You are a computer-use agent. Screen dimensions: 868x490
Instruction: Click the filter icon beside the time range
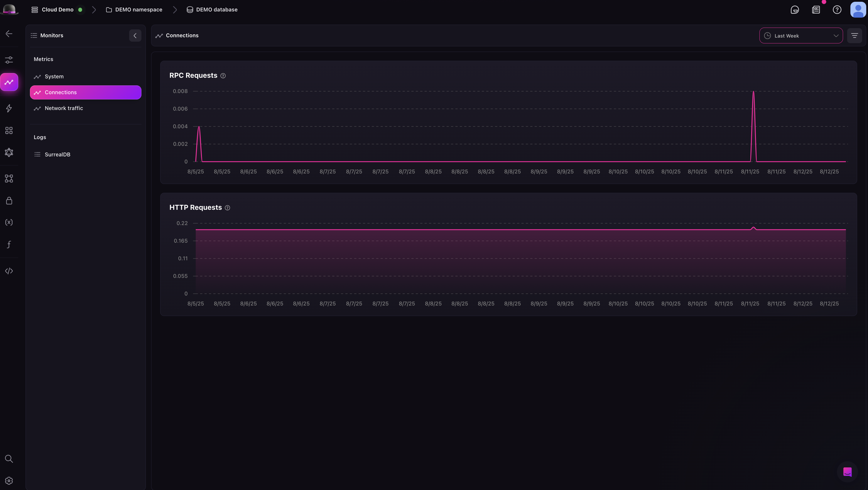pos(855,35)
